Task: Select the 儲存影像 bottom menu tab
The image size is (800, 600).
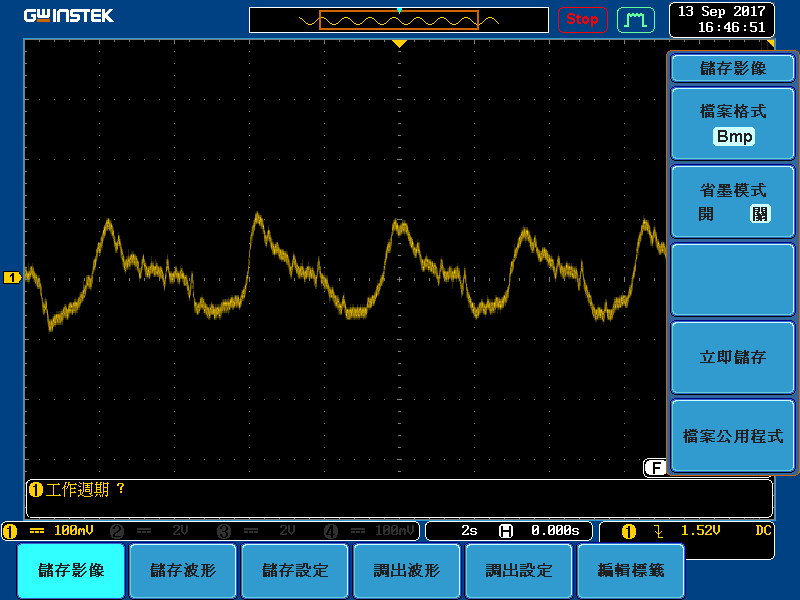Action: (x=71, y=570)
